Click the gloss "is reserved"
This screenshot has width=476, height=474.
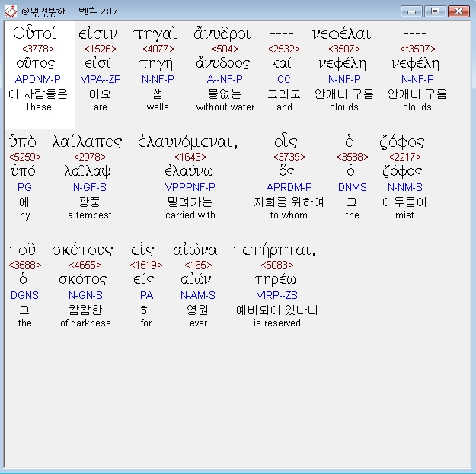(x=277, y=323)
